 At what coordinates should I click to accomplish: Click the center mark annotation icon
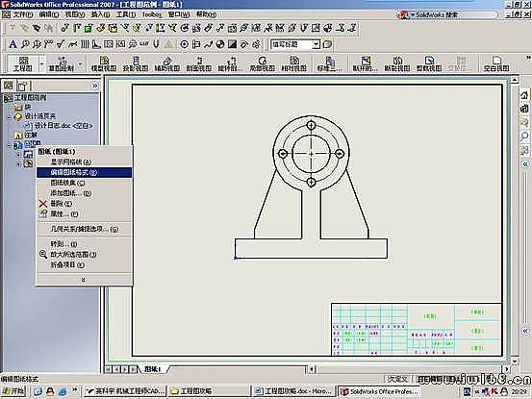(184, 44)
